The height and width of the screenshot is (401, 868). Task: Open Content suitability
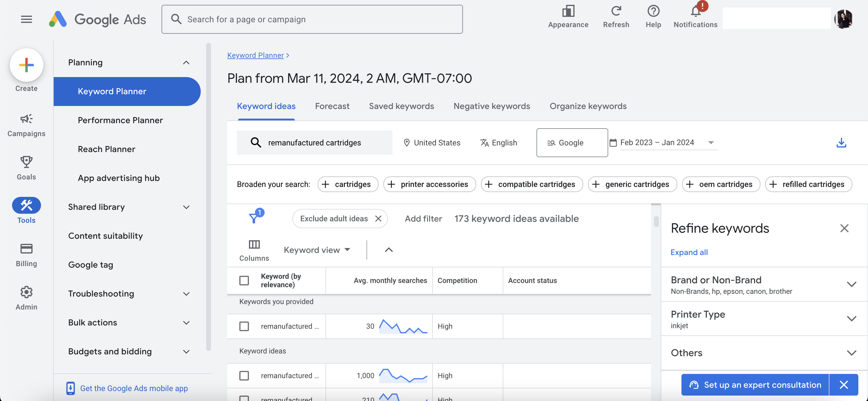[105, 236]
